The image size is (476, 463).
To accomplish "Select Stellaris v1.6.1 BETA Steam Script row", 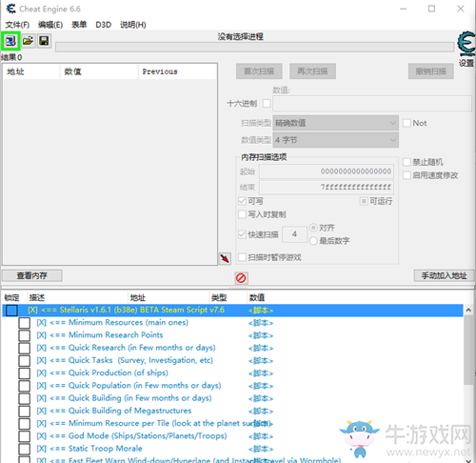I will tap(232, 311).
